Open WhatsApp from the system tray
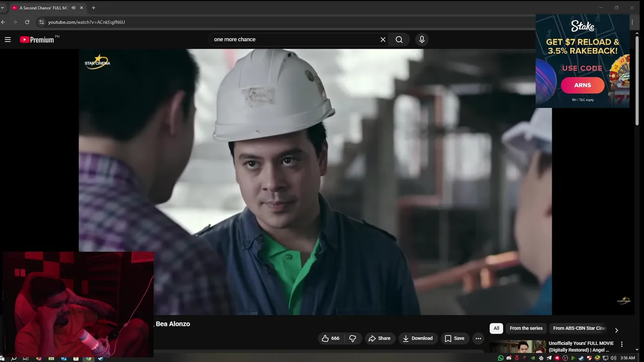This screenshot has width=644, height=362. pos(501,358)
